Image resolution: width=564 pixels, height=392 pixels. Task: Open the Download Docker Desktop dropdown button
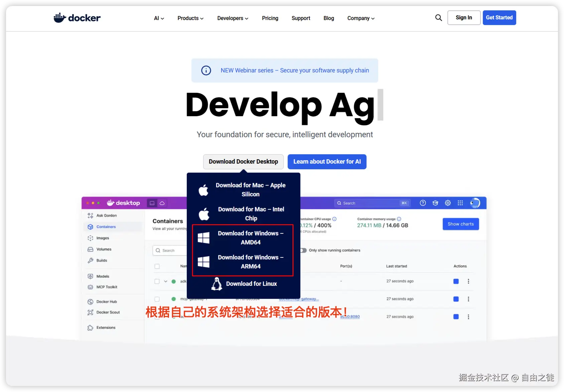243,162
